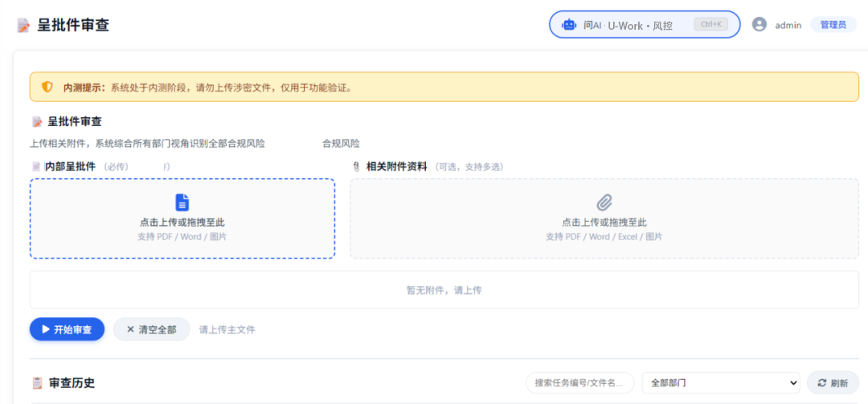Click the icon beside the 呈批件审查 section heading

tap(37, 122)
